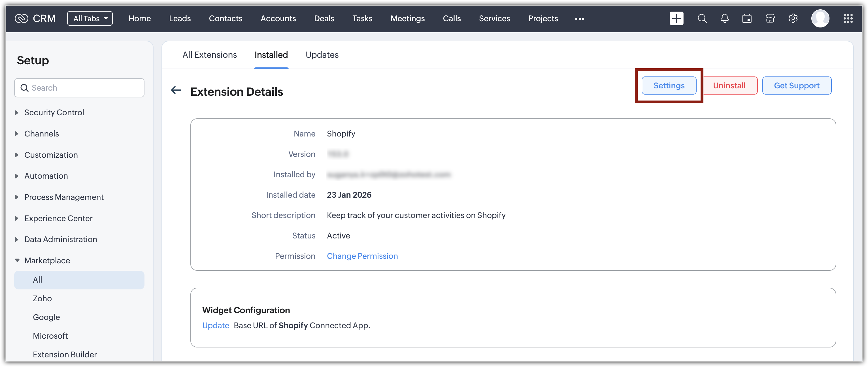Click the back arrow beside Extension Details

point(176,90)
